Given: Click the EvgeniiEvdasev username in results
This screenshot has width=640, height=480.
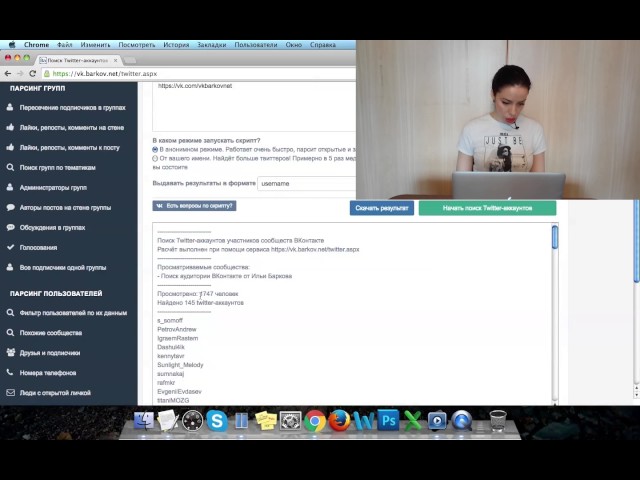Looking at the screenshot, I should coord(179,392).
